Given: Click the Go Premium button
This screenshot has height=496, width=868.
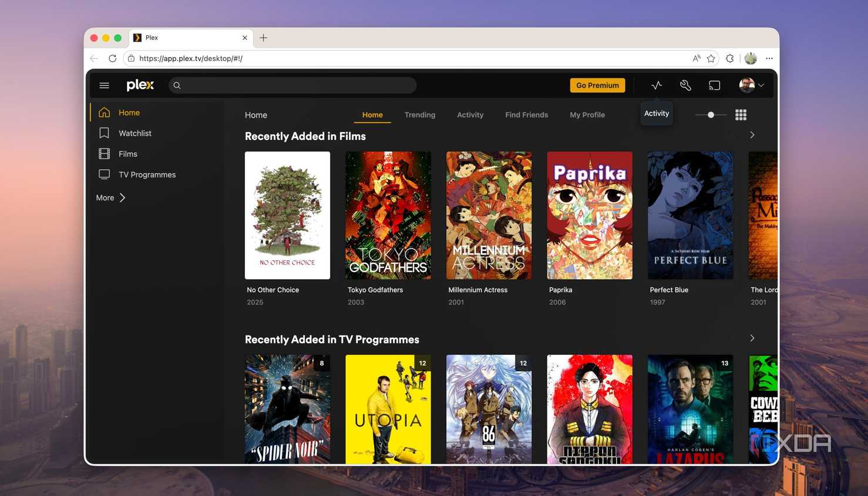Looking at the screenshot, I should [598, 85].
